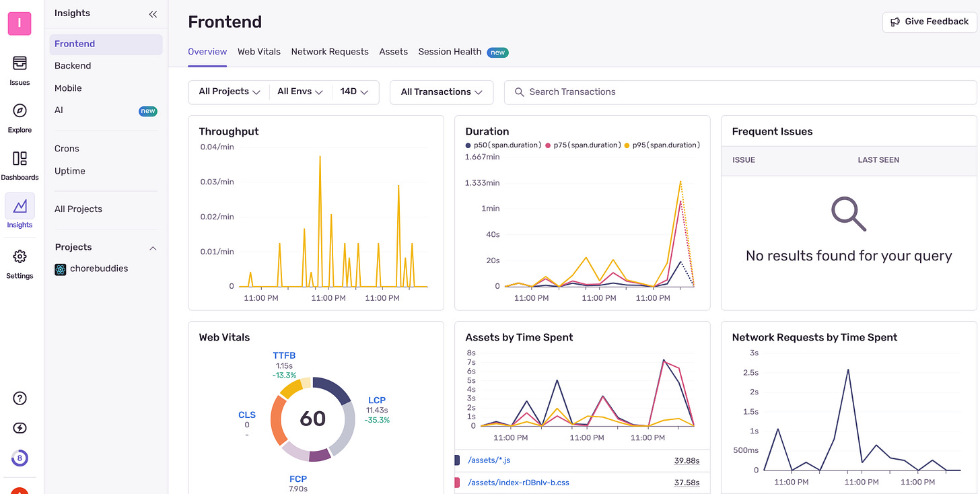Collapse the Projects section chevron

pos(153,248)
